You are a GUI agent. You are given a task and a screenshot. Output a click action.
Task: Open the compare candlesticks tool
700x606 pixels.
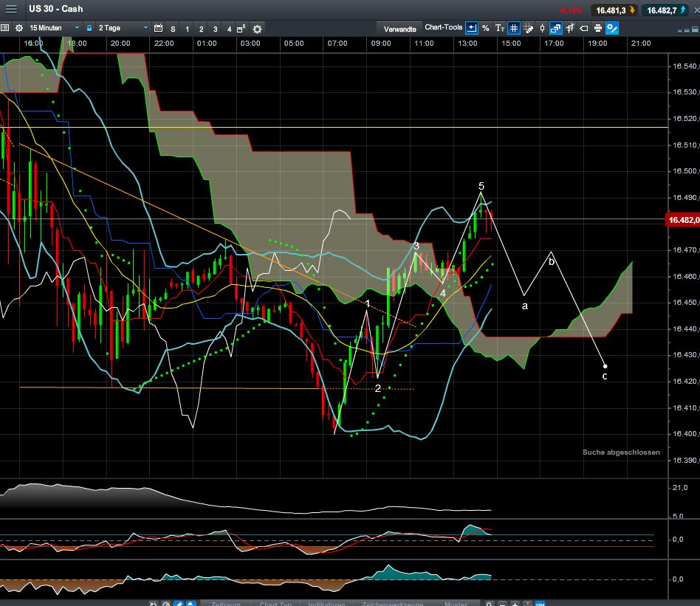click(x=570, y=28)
